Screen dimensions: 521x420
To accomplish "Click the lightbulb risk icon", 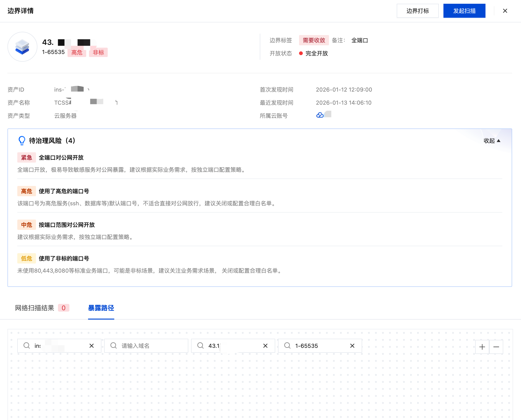I will click(22, 140).
